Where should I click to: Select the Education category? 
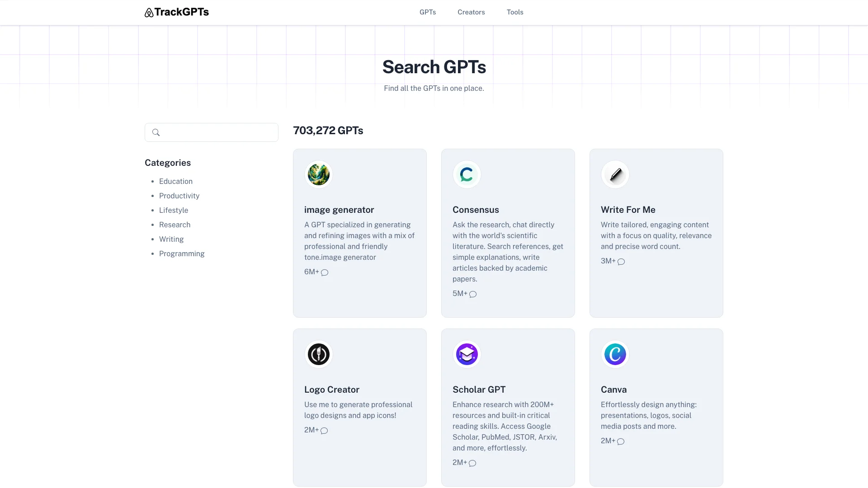(175, 181)
